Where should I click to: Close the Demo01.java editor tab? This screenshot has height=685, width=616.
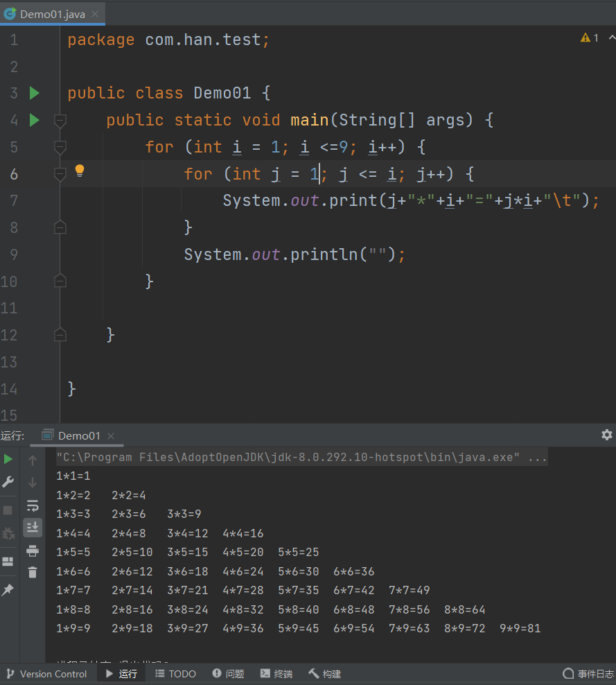point(95,14)
